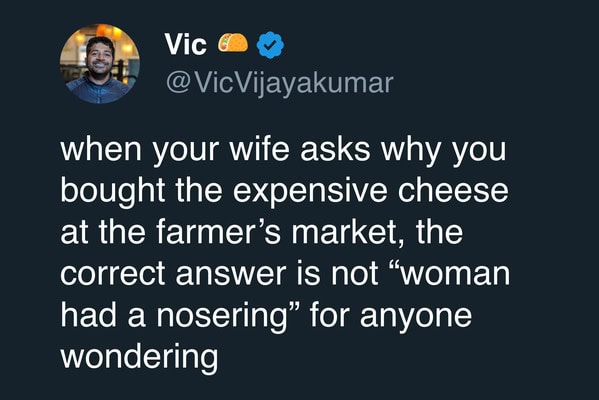Visit the @VicVijayakumar handle
This screenshot has width=599, height=400.
279,83
